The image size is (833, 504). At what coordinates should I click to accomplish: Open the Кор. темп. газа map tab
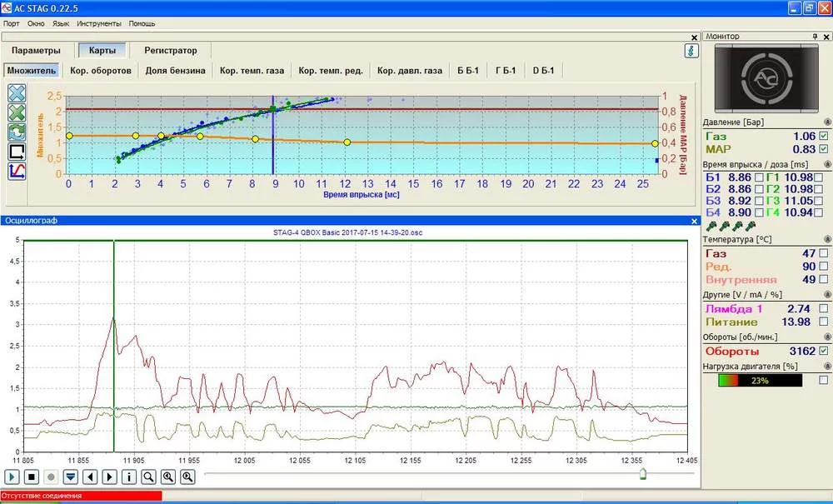tap(252, 71)
